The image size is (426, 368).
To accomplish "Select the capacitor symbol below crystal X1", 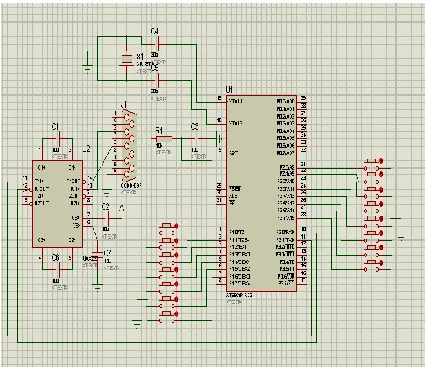I will [157, 80].
